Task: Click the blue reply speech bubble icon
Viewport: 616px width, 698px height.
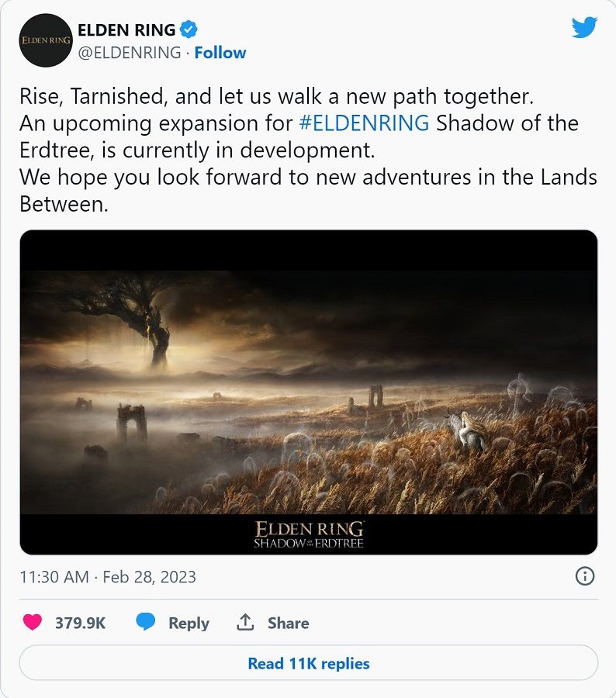Action: point(147,623)
